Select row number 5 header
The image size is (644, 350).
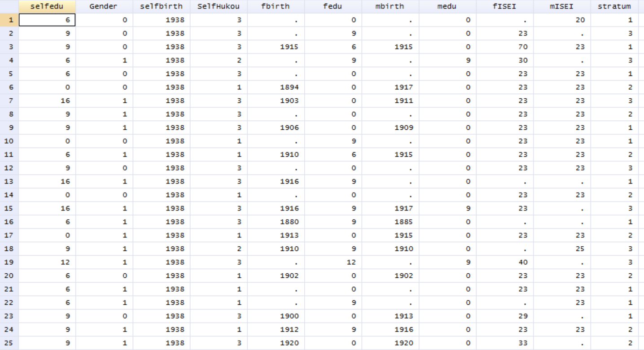pyautogui.click(x=9, y=74)
